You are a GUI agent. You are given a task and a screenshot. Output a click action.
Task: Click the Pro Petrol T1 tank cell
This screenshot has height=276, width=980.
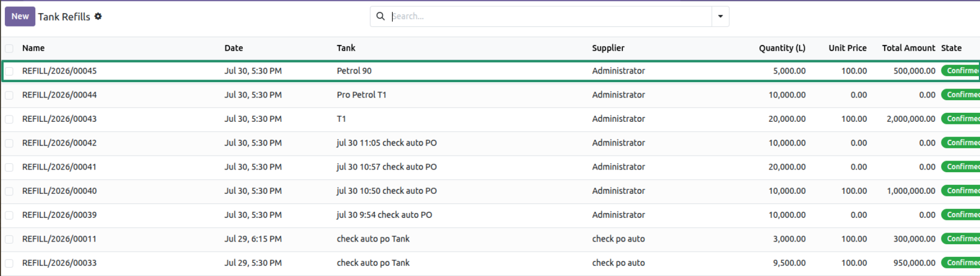(x=361, y=95)
